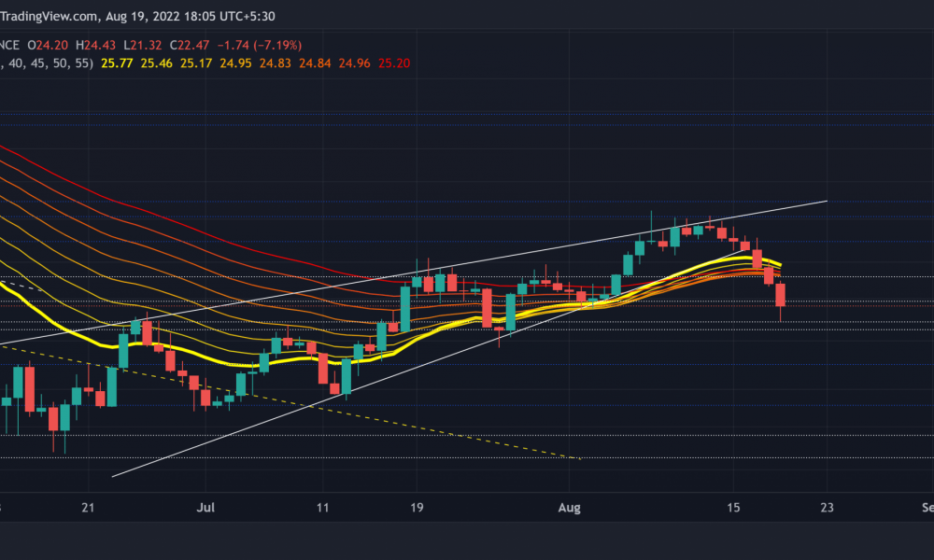Click the 23 date label on time axis
Viewport: 934px width, 560px height.
(827, 508)
